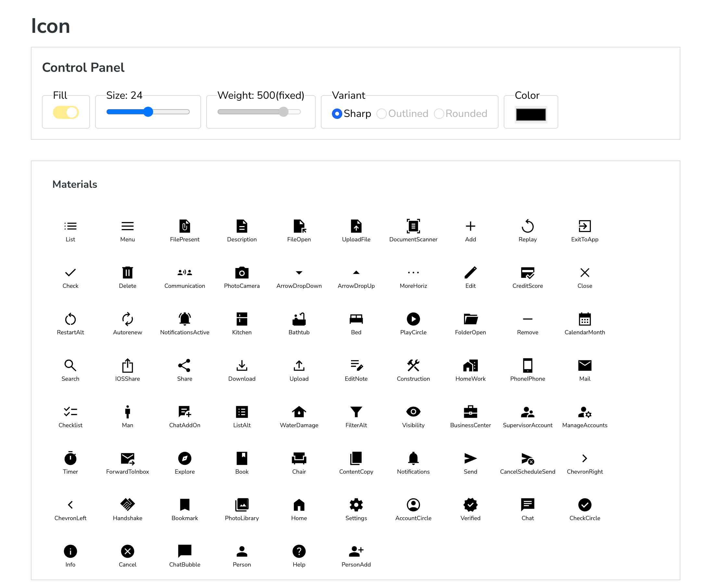708x588 pixels.
Task: Select the NotificationsActive bell icon
Action: coord(184,319)
